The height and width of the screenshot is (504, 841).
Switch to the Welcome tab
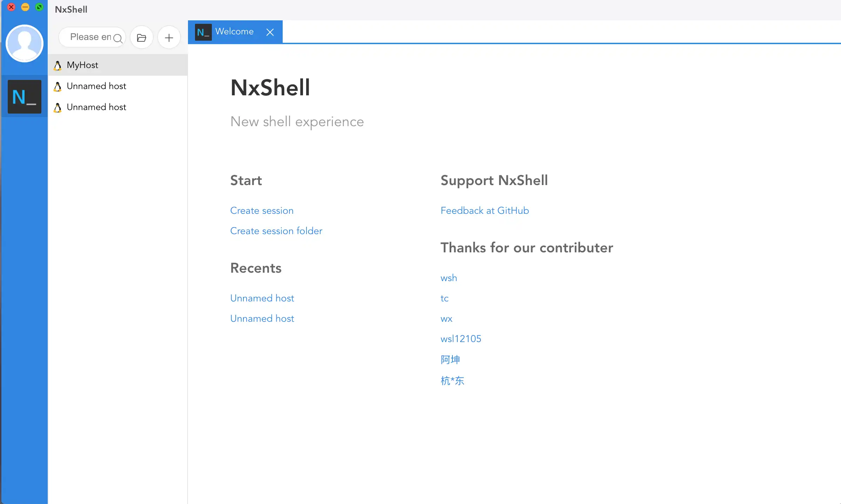234,32
